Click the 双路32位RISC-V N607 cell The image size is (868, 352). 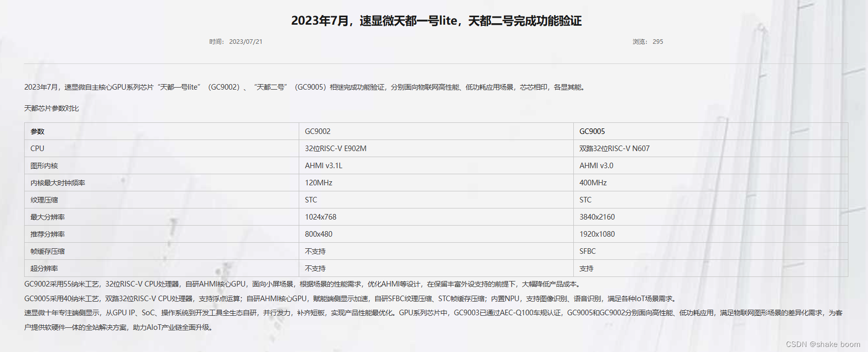pyautogui.click(x=711, y=149)
